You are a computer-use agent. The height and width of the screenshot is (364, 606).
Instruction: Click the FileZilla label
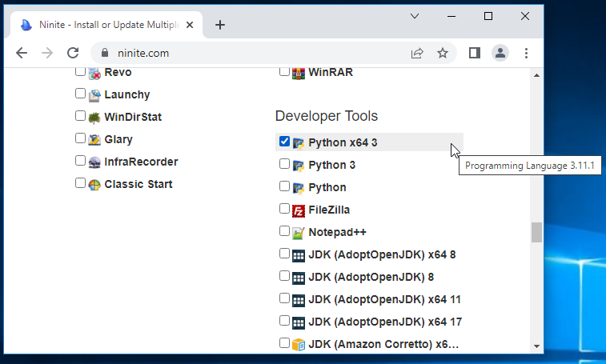tap(329, 210)
